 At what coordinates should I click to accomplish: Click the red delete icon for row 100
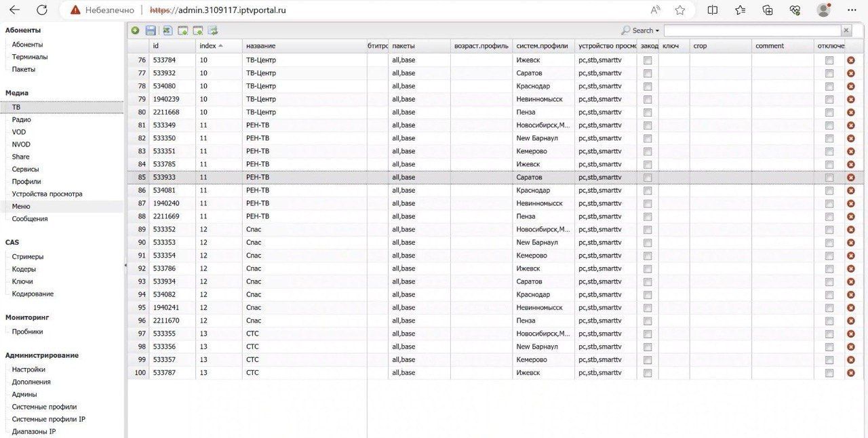pos(850,373)
